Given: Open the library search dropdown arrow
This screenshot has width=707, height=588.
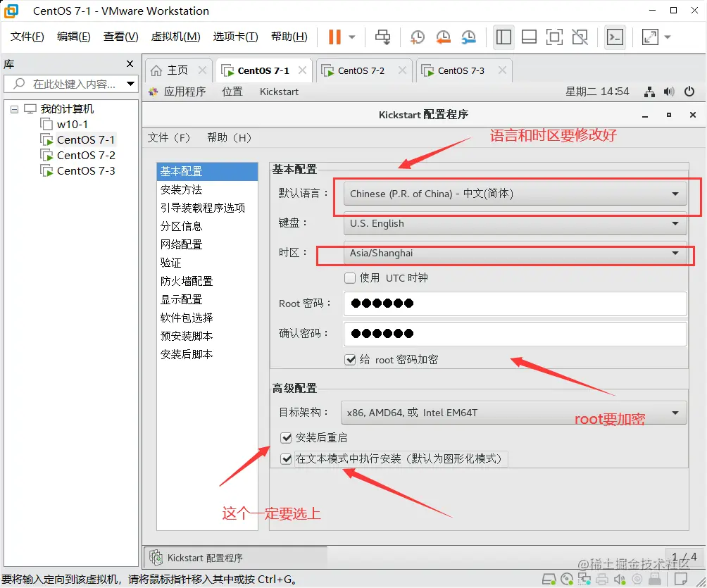Looking at the screenshot, I should (x=131, y=84).
